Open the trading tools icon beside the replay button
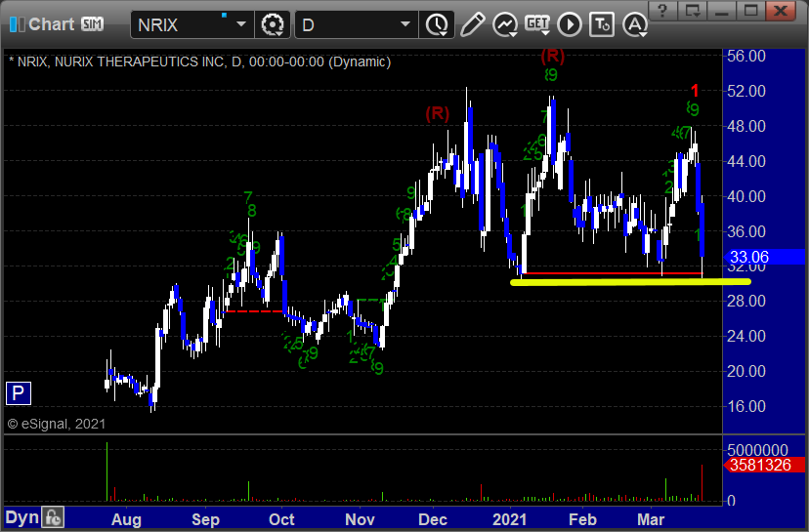Screen dimensions: 809x532 click(602, 24)
